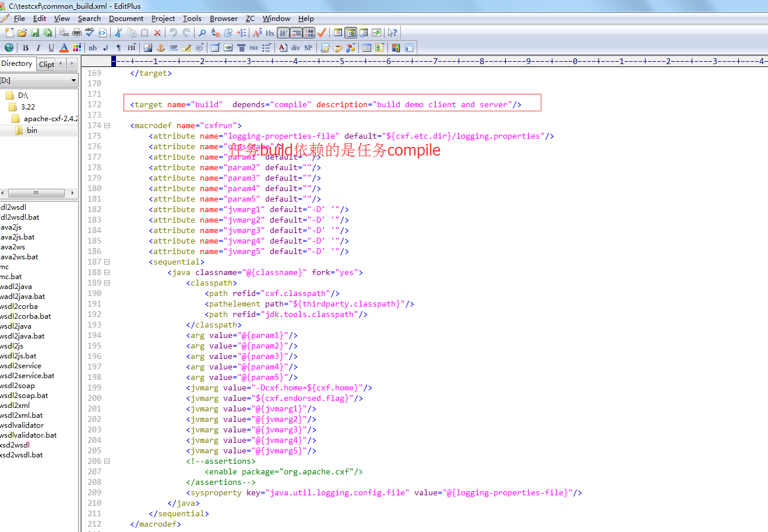Open the Set Font icon

click(x=257, y=33)
